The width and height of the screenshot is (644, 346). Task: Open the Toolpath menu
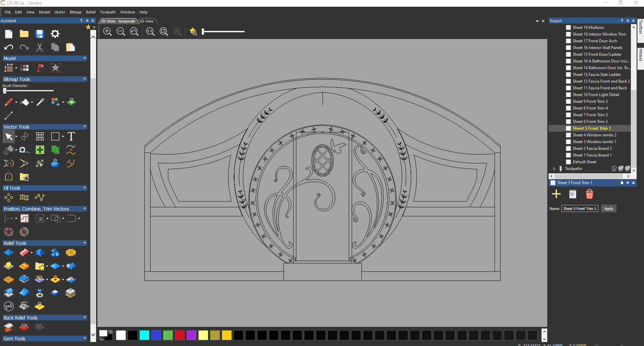108,12
